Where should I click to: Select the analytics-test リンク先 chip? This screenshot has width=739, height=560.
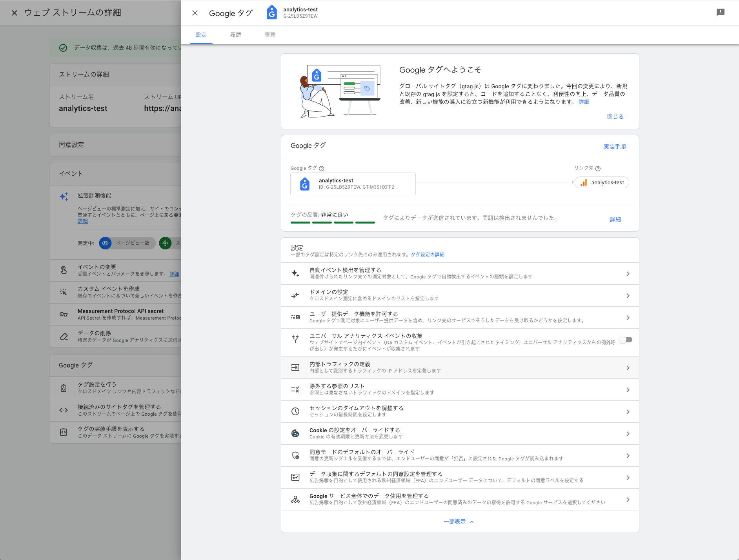602,182
